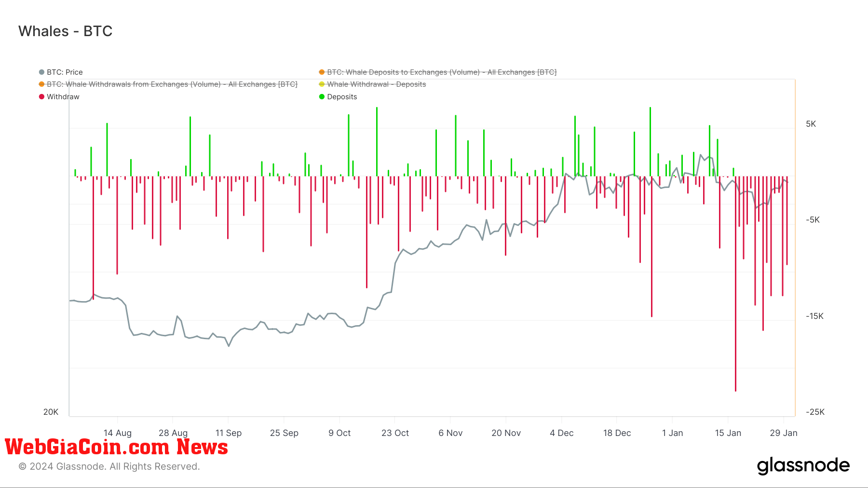Click the 29 Jan x-axis label
The image size is (868, 488).
pyautogui.click(x=784, y=433)
